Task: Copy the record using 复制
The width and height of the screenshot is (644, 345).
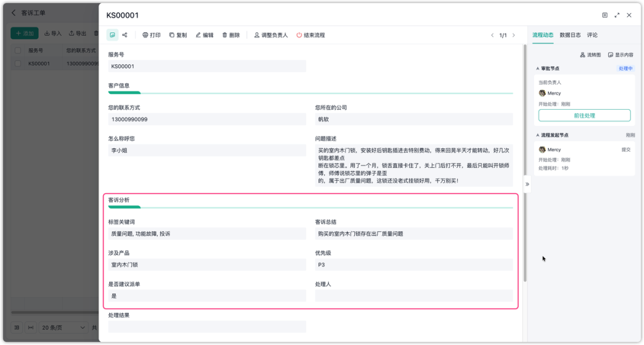Action: (178, 35)
